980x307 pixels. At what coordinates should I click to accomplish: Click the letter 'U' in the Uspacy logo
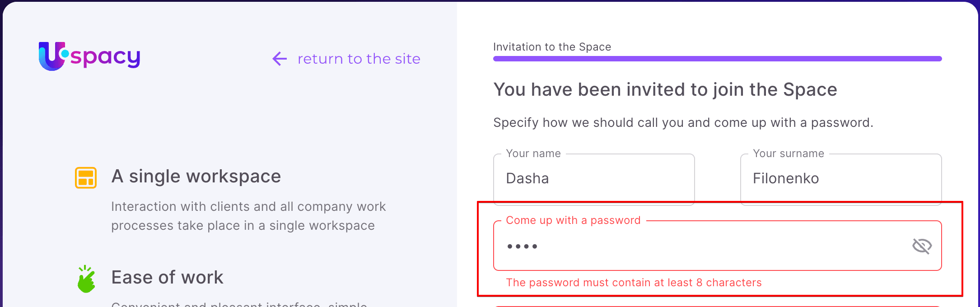(x=51, y=58)
